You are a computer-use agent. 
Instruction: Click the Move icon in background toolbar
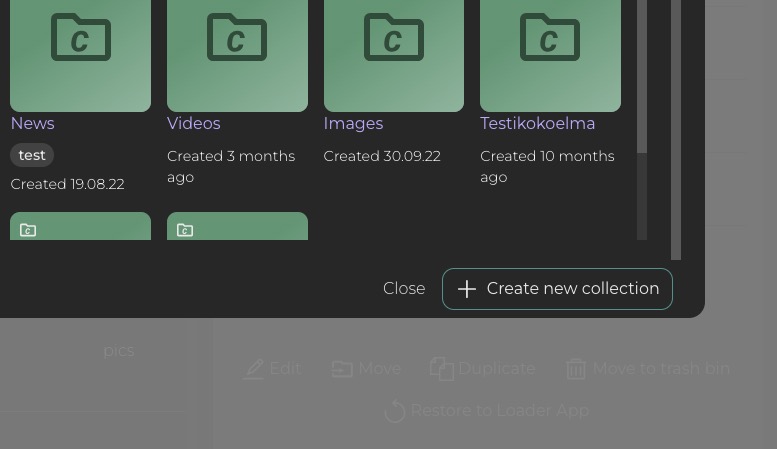click(342, 369)
